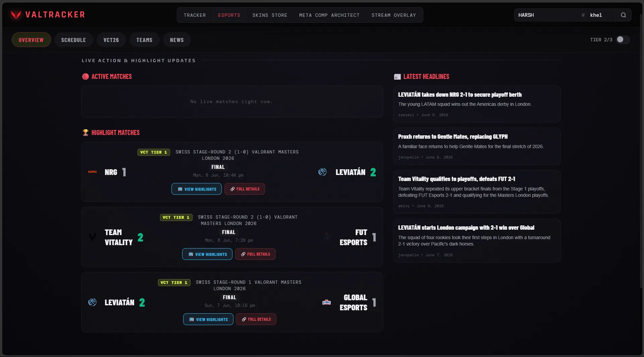Click the FUT Esports team logo
The width and height of the screenshot is (644, 357).
pos(326,237)
